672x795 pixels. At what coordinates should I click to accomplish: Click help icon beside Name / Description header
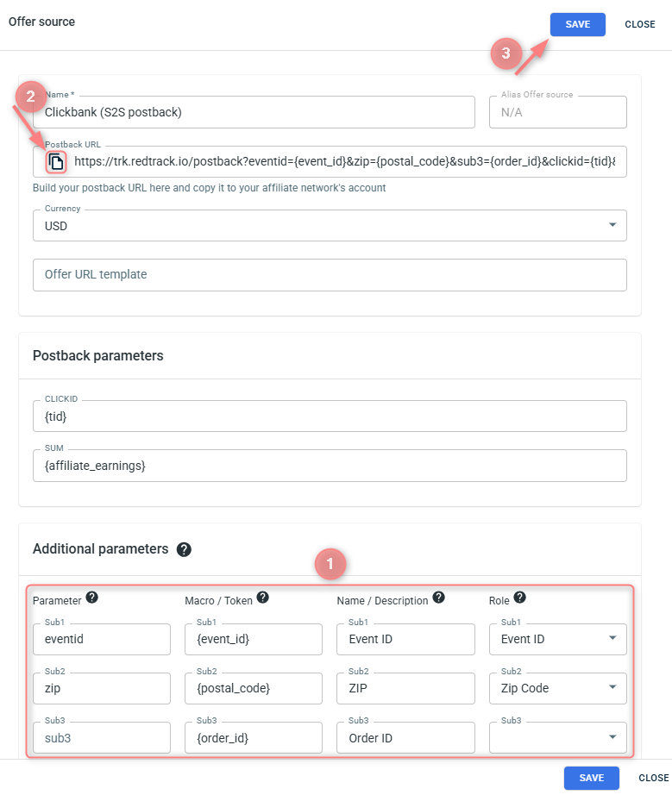click(x=438, y=598)
